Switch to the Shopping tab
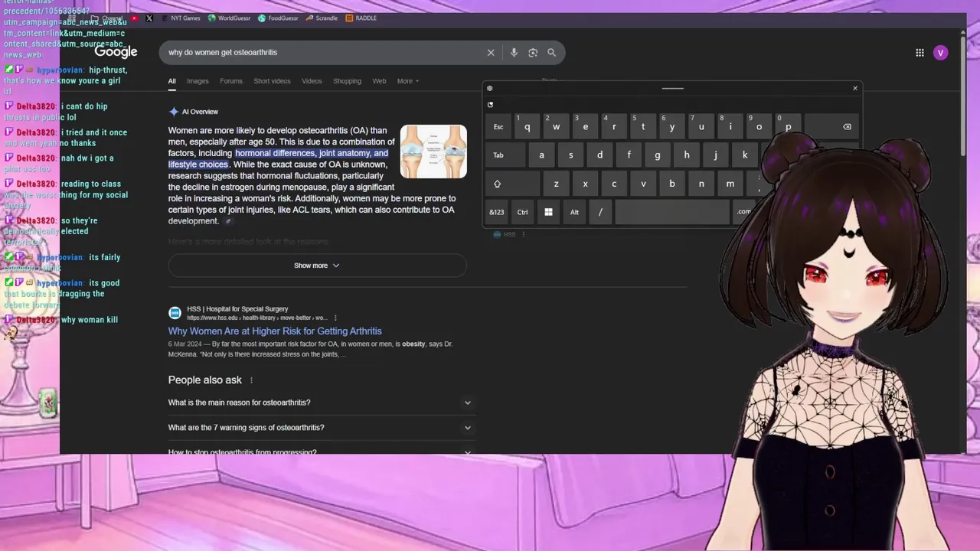 tap(347, 81)
